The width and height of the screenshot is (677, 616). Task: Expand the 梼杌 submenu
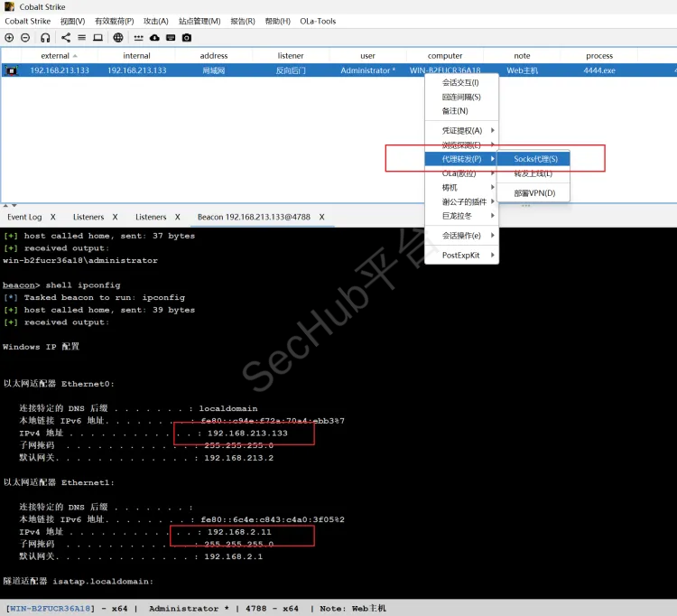coord(461,188)
